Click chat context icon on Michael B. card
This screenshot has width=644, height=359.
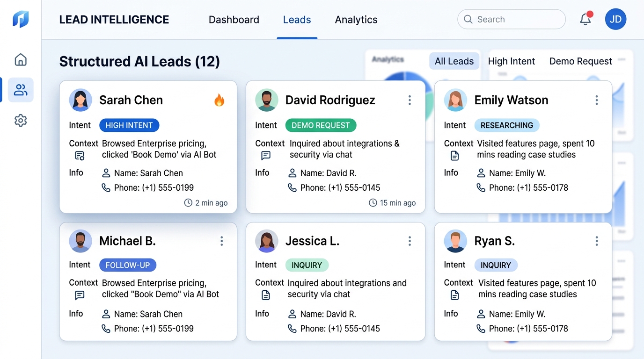pyautogui.click(x=80, y=295)
